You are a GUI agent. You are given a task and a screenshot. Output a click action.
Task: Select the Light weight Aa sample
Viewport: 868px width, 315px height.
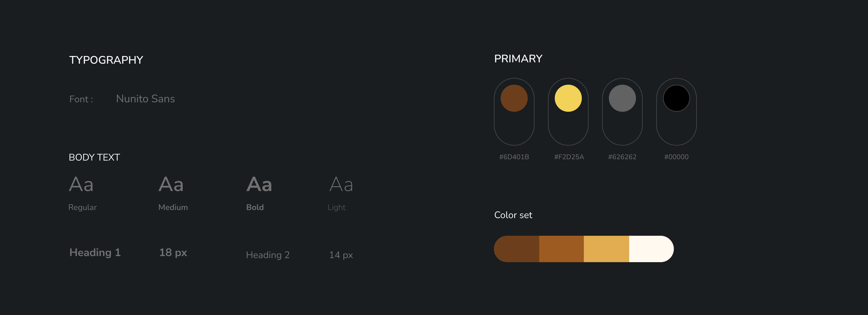[341, 184]
